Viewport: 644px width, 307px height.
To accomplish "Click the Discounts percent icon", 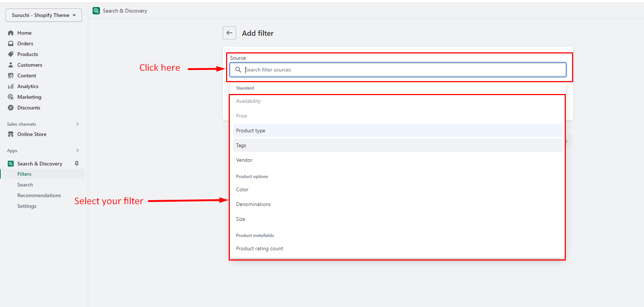I will (11, 108).
